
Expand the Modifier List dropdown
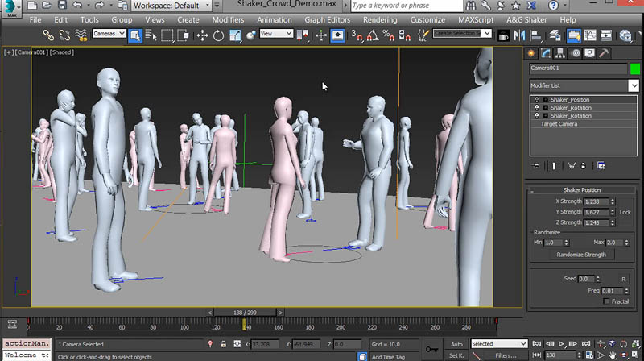pos(634,85)
